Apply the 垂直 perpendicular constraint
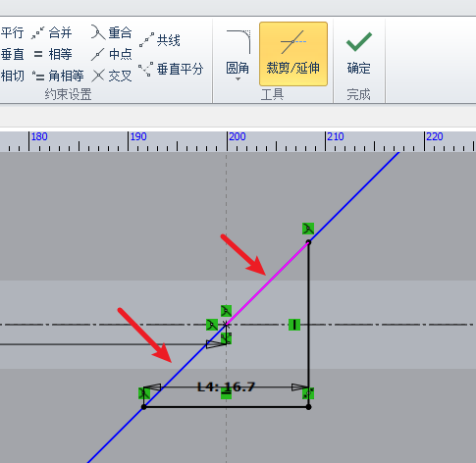The width and height of the screenshot is (476, 463). (x=12, y=54)
